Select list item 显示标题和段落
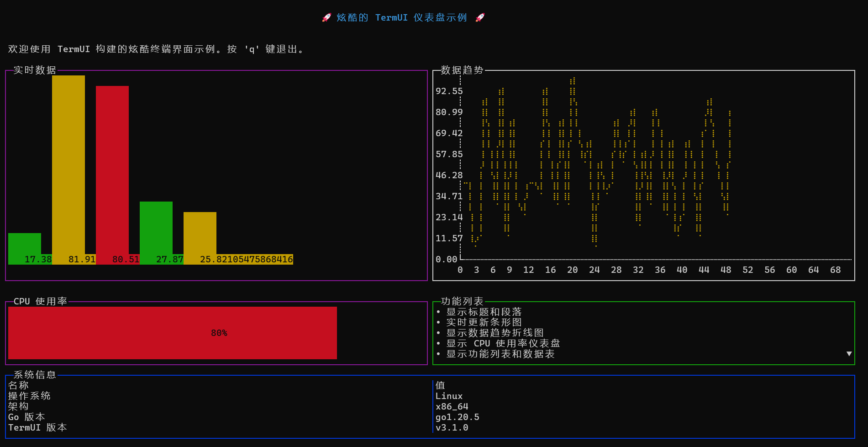 484,312
